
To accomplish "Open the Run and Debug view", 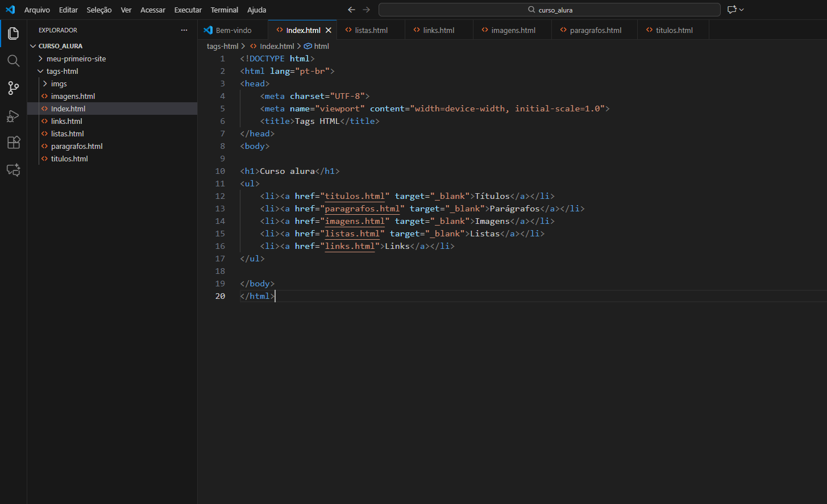I will coord(13,116).
